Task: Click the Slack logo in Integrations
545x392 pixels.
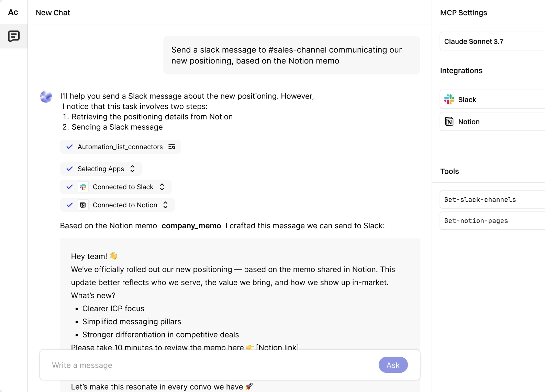Action: pos(449,100)
